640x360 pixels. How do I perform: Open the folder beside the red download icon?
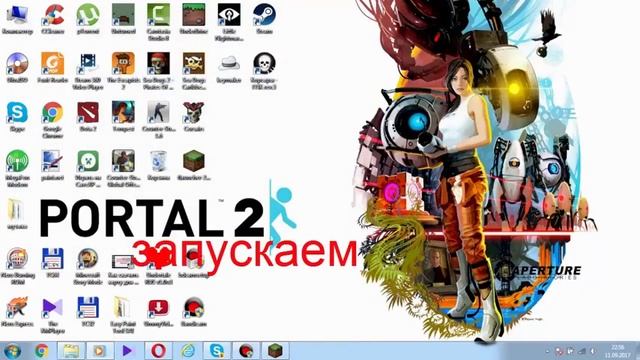[123, 307]
